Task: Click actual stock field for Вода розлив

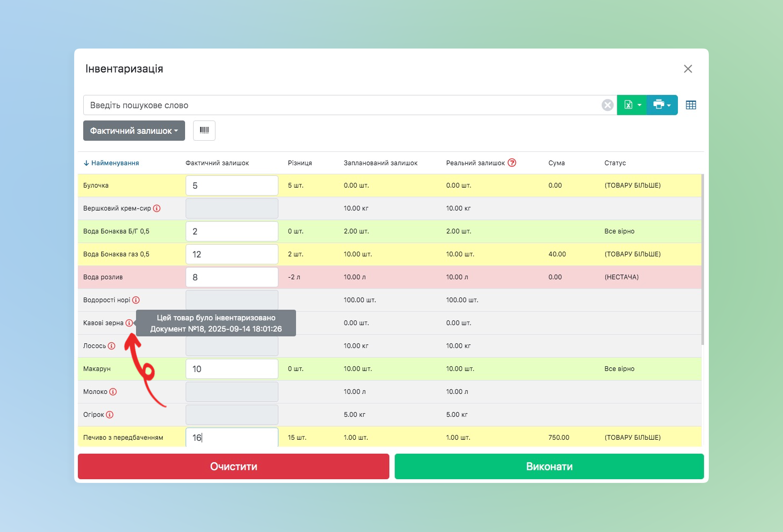Action: [232, 277]
